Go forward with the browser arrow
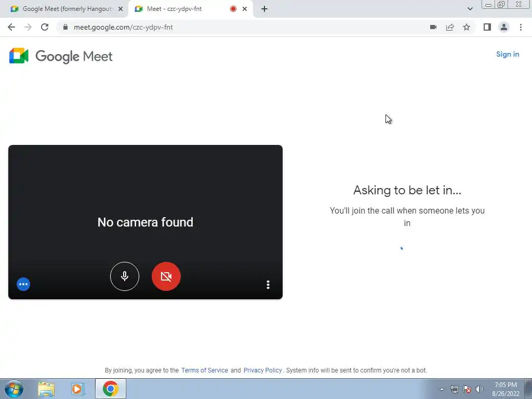The image size is (532, 399). pyautogui.click(x=28, y=27)
